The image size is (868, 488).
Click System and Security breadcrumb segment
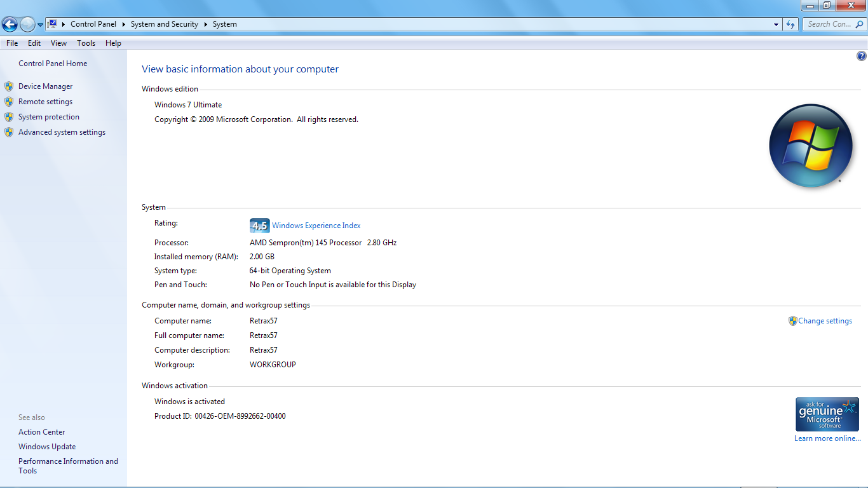[165, 24]
